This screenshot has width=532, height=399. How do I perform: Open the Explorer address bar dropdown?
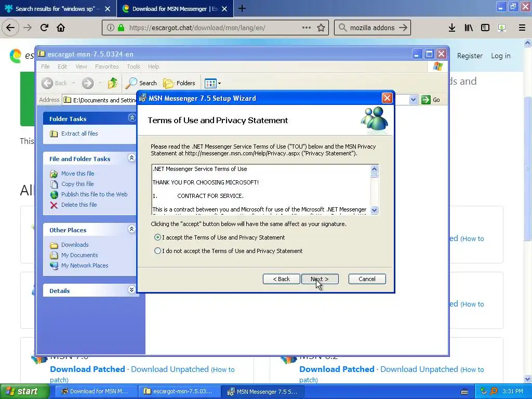coord(413,100)
